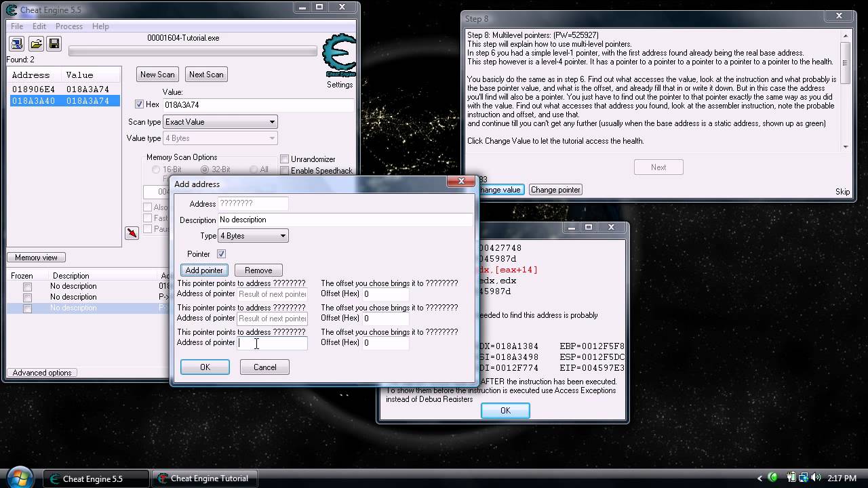
Task: Click the active Address of pointer field
Action: 272,343
